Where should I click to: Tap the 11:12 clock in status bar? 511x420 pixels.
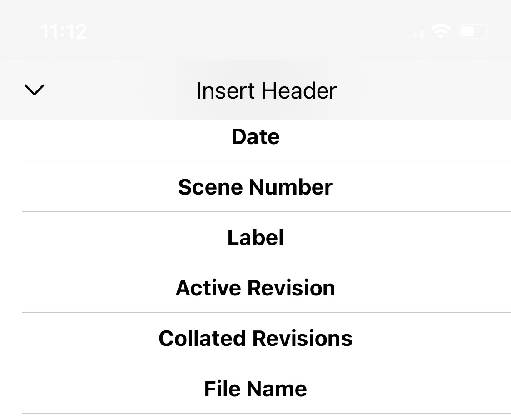[x=64, y=32]
